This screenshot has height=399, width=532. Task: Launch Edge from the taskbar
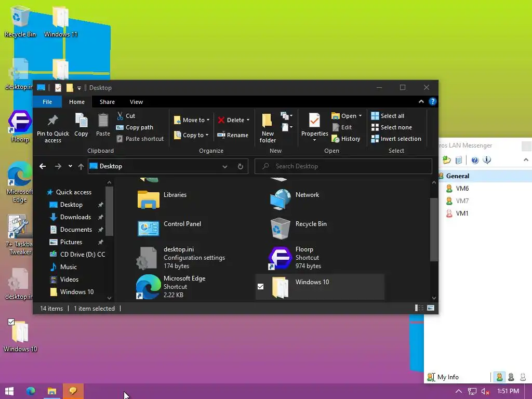pyautogui.click(x=31, y=391)
